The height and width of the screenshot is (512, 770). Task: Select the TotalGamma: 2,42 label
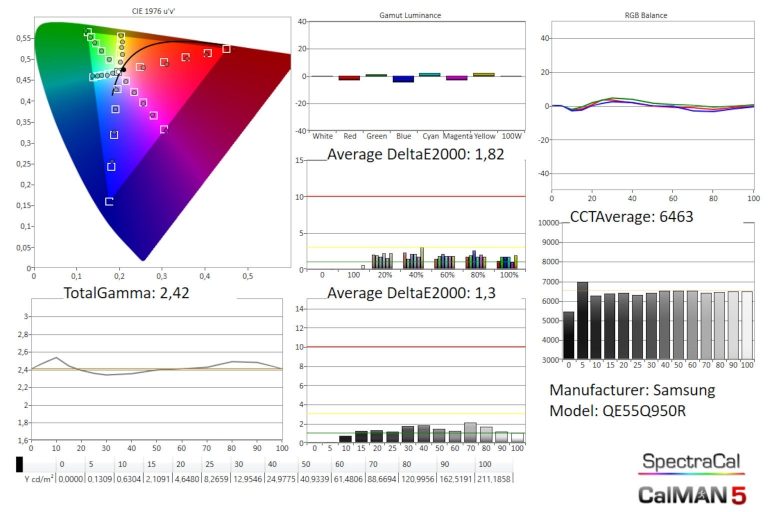(x=126, y=294)
